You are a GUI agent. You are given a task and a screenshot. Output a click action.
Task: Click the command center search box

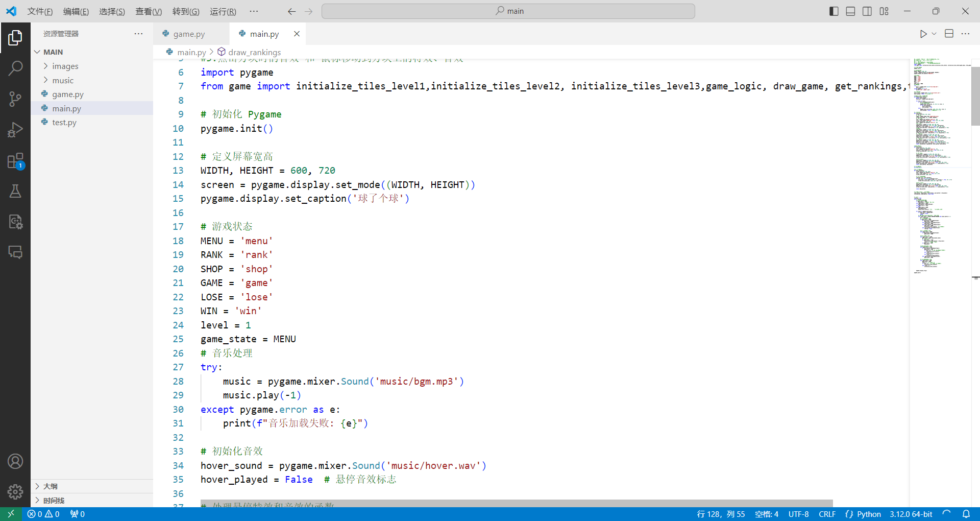[x=508, y=11]
